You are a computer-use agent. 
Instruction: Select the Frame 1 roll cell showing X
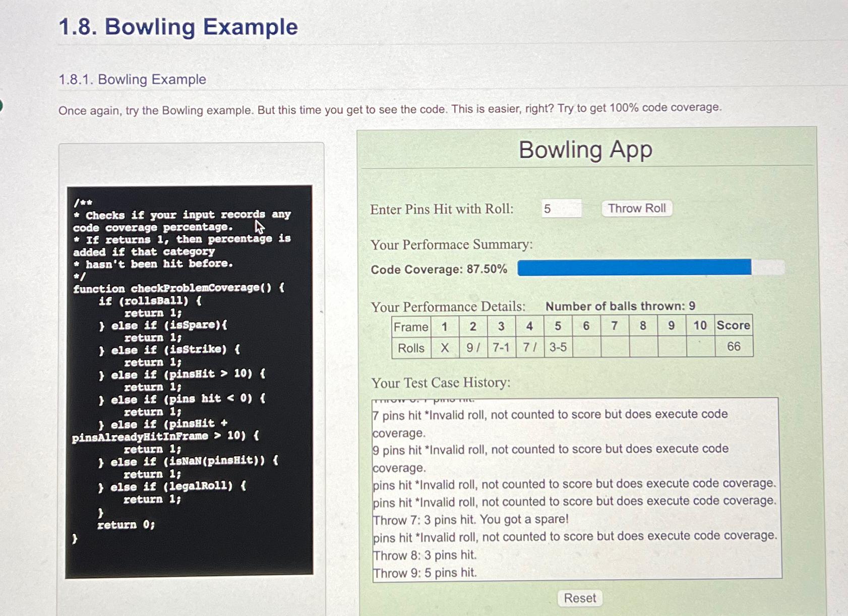[x=444, y=347]
